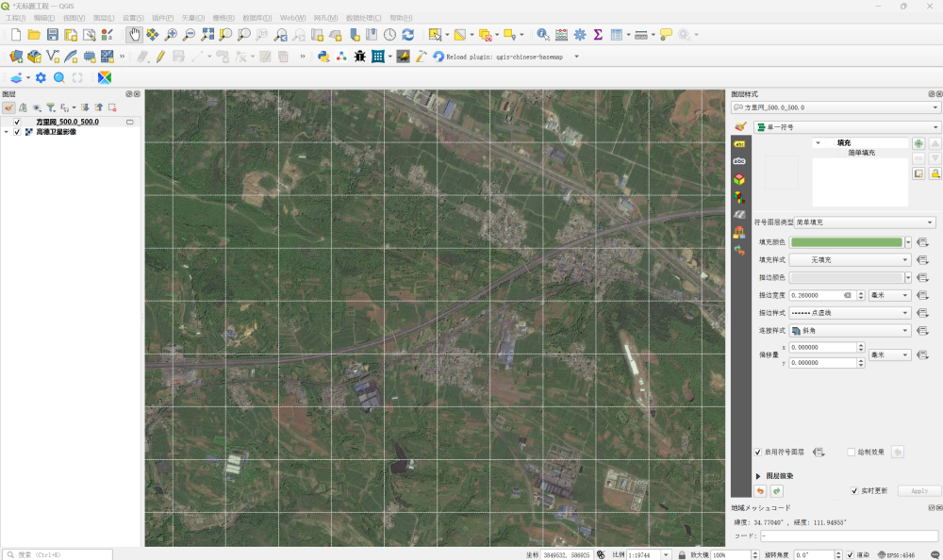Open the 插件 menu
Image resolution: width=943 pixels, height=560 pixels.
pos(162,18)
